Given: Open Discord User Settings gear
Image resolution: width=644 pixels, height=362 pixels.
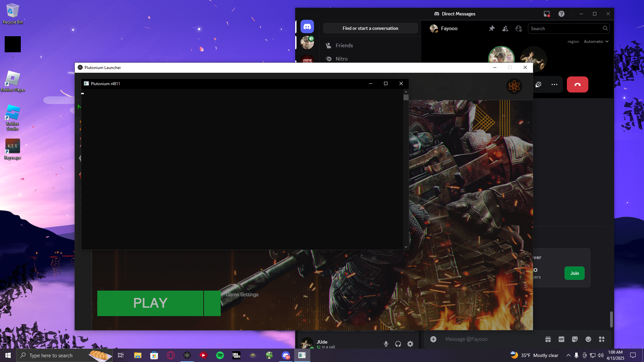Looking at the screenshot, I should coord(410,344).
